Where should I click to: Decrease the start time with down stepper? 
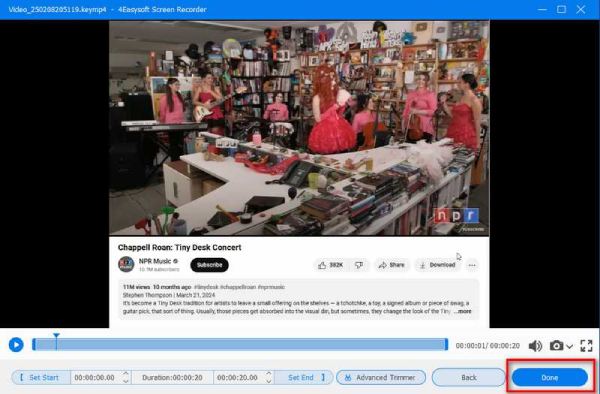pyautogui.click(x=126, y=381)
